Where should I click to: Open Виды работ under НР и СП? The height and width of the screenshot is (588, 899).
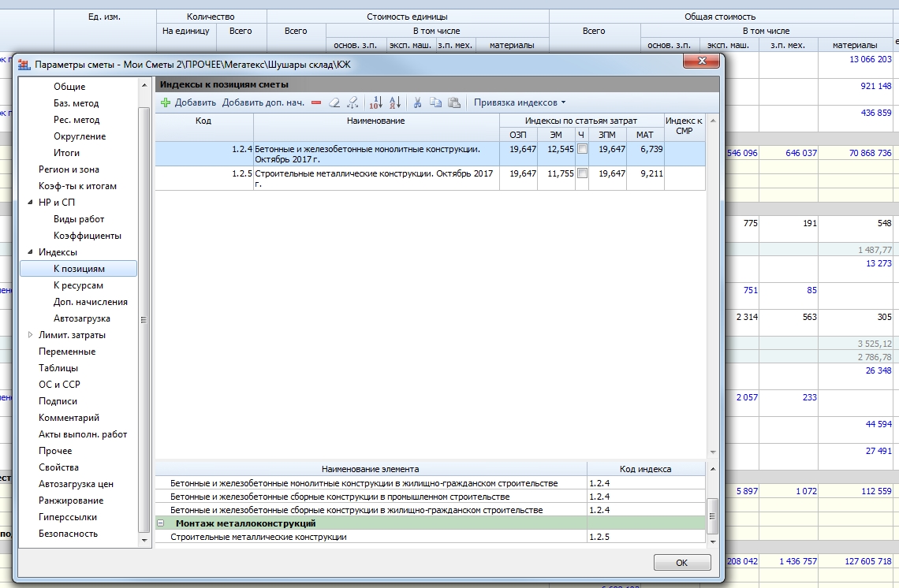[79, 219]
